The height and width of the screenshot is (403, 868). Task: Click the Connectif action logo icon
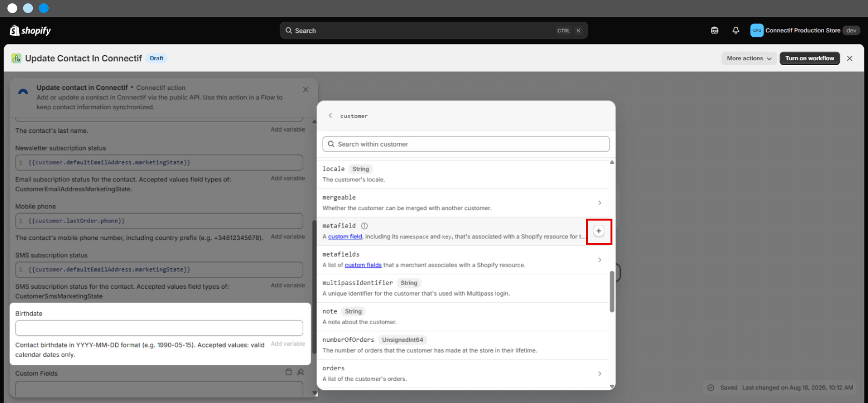pyautogui.click(x=23, y=91)
